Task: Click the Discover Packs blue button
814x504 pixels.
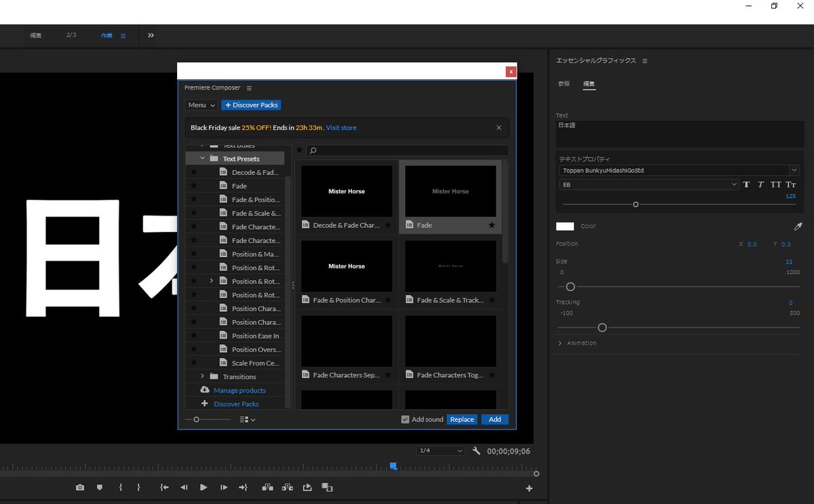Action: (251, 105)
